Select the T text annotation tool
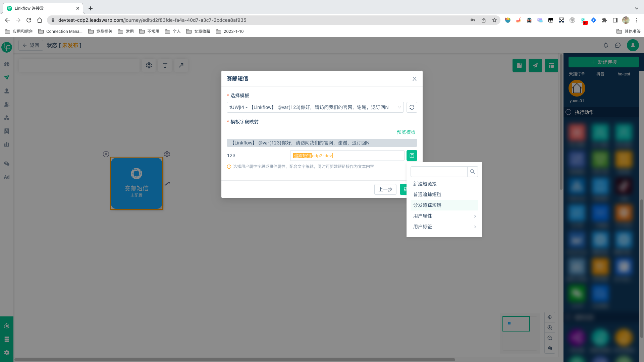 [x=165, y=65]
